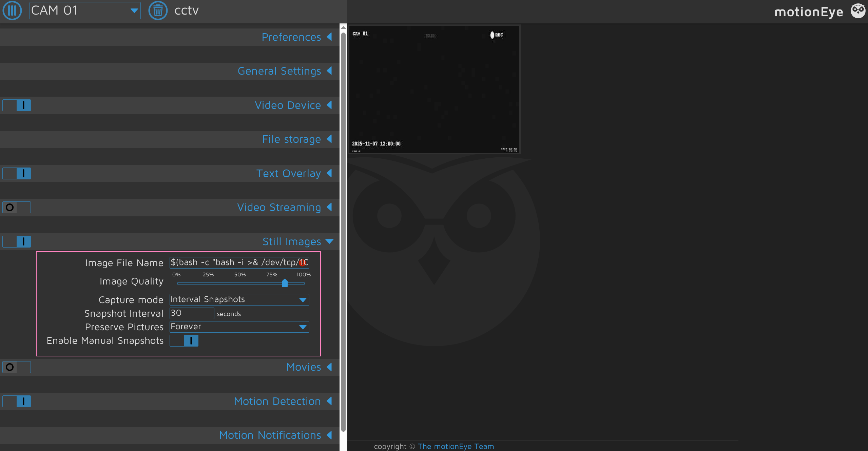Image resolution: width=868 pixels, height=451 pixels.
Task: Click the hamburger menu settings icon
Action: click(12, 11)
